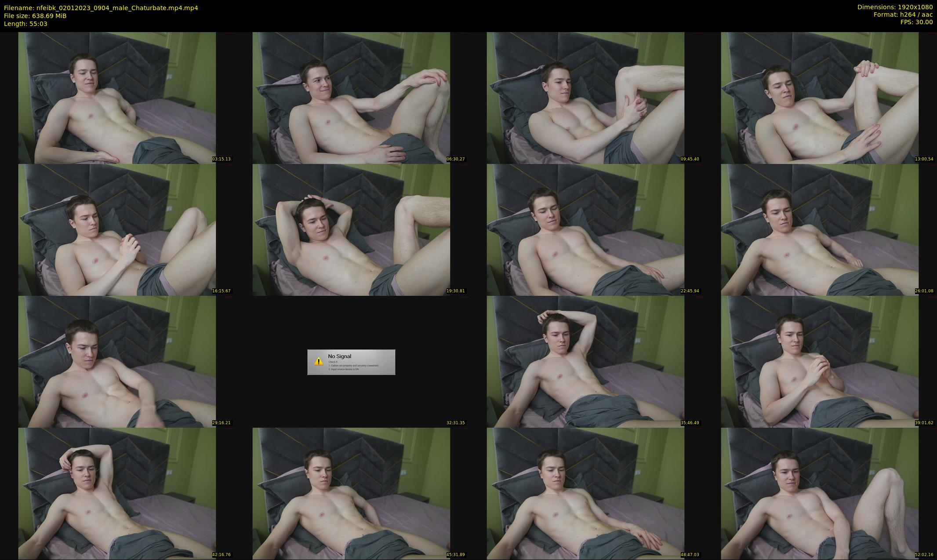
Task: Click the 'Filename: nfeibk_02012023_0904' header line
Action: click(x=101, y=8)
